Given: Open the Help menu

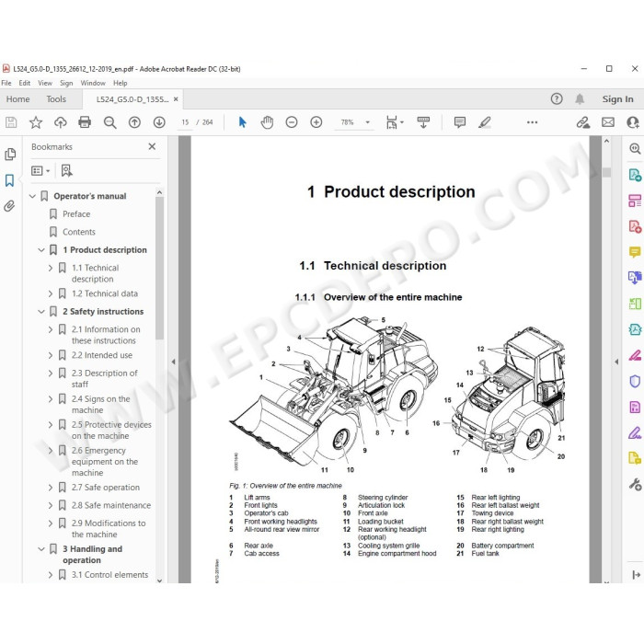Looking at the screenshot, I should 121,83.
